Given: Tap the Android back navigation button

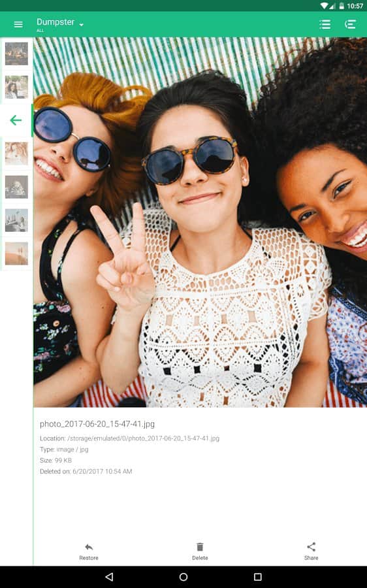Looking at the screenshot, I should click(x=109, y=577).
